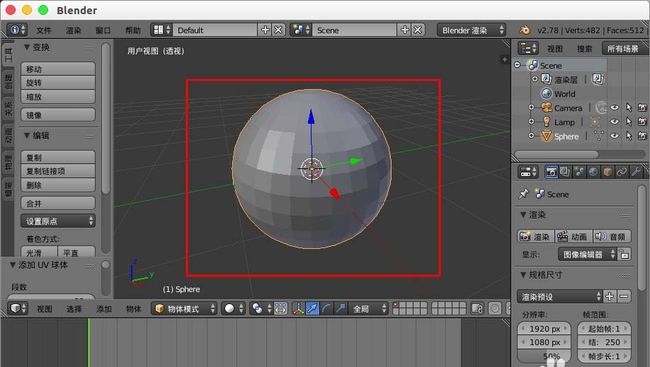
Task: Select the Constraints properties tab icon
Action: click(x=621, y=171)
